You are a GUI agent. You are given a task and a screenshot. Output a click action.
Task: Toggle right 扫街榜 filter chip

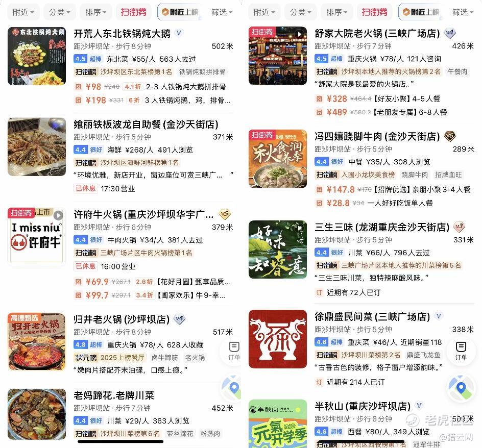pyautogui.click(x=375, y=12)
